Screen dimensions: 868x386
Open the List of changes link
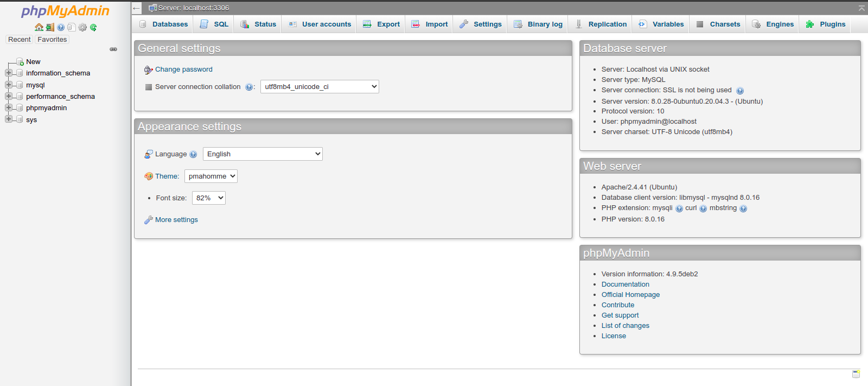pyautogui.click(x=626, y=326)
